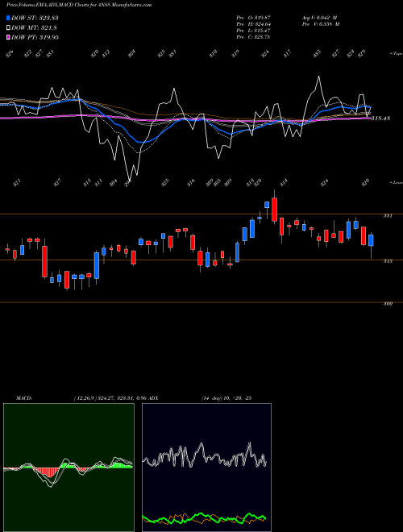This screenshot has height=532, width=403.
Task: Click the tallest red candlestick at the chart peak
Action: (x=274, y=210)
